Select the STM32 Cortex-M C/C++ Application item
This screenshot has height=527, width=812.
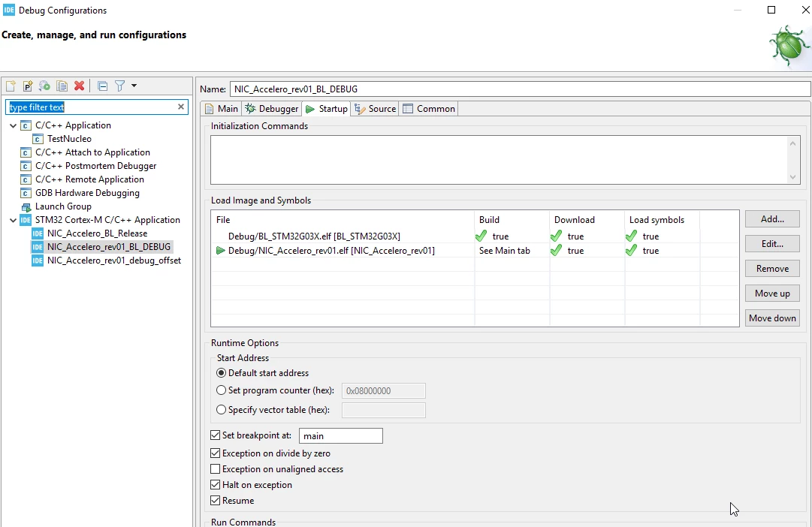107,219
